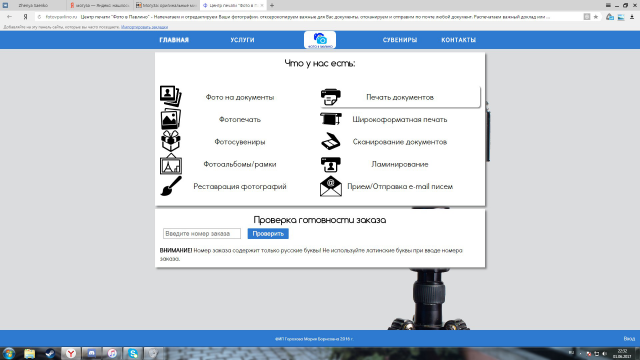Click the Фотопечать picture icon
The image size is (640, 360).
point(171,119)
